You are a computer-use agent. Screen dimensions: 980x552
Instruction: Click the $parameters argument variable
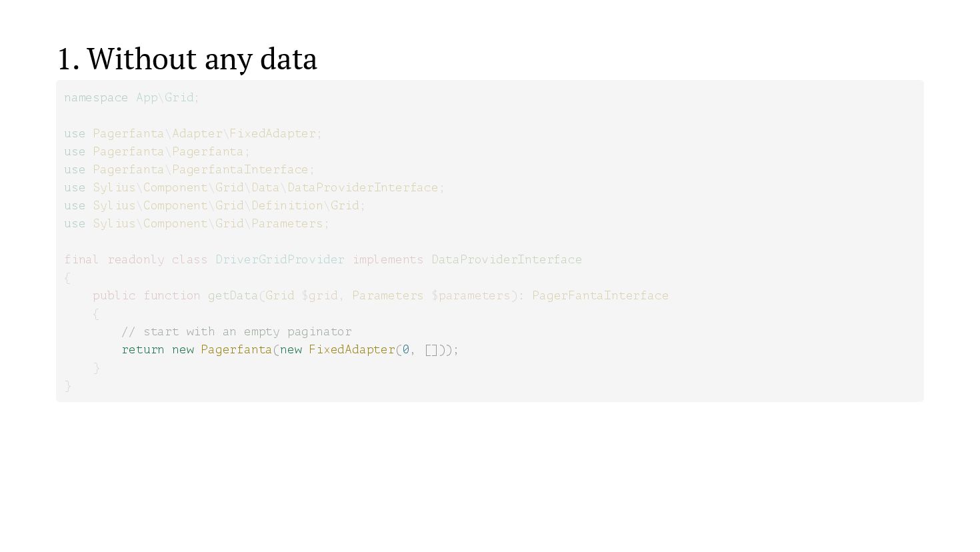click(x=471, y=295)
